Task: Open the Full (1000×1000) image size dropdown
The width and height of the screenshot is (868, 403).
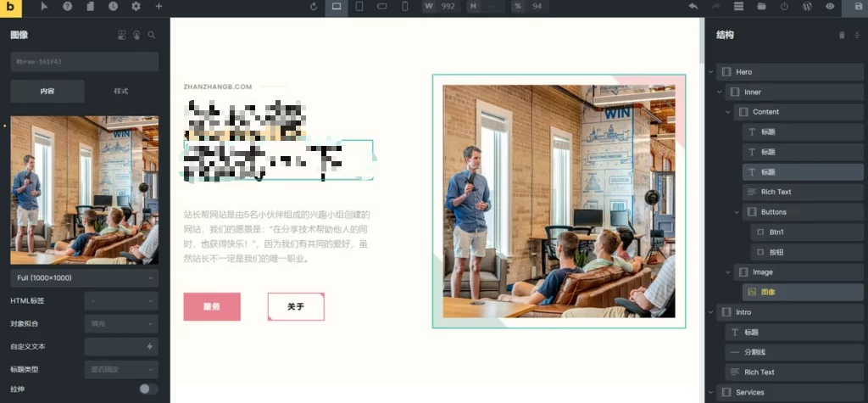Action: click(x=84, y=278)
